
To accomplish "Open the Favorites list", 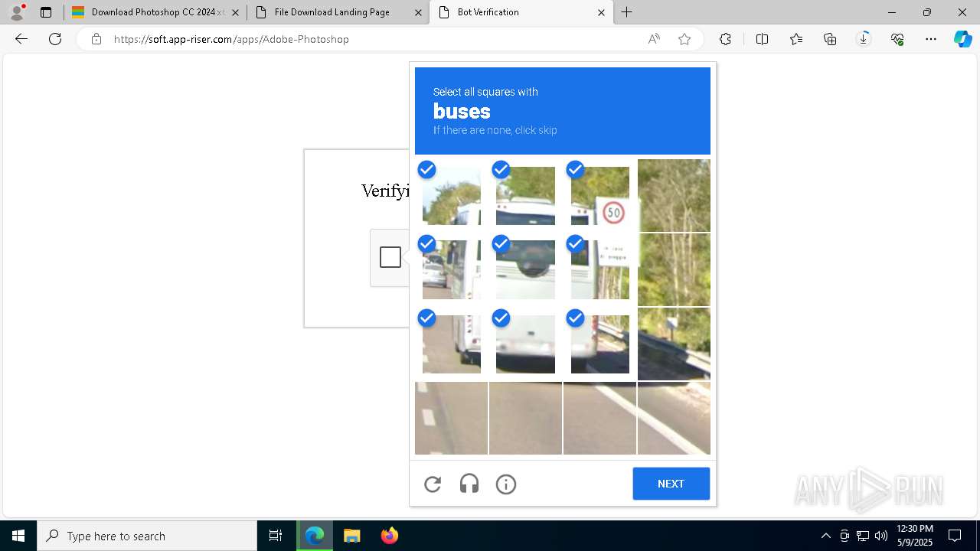I will [796, 39].
